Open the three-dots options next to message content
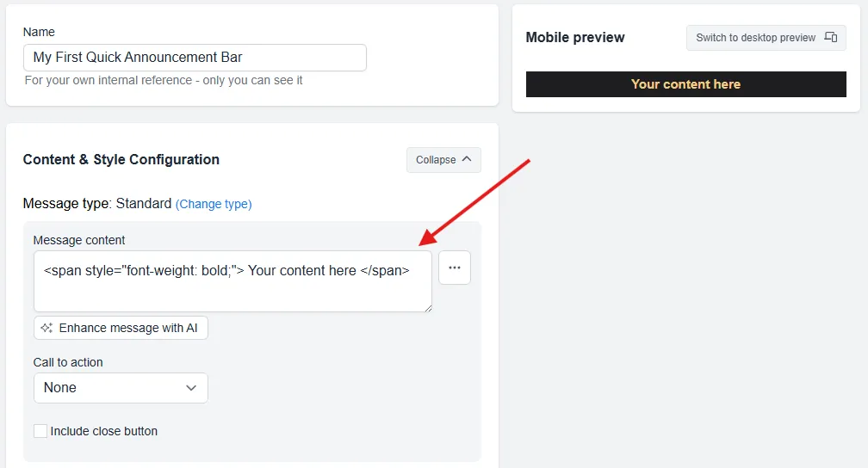The width and height of the screenshot is (868, 468). tap(455, 268)
